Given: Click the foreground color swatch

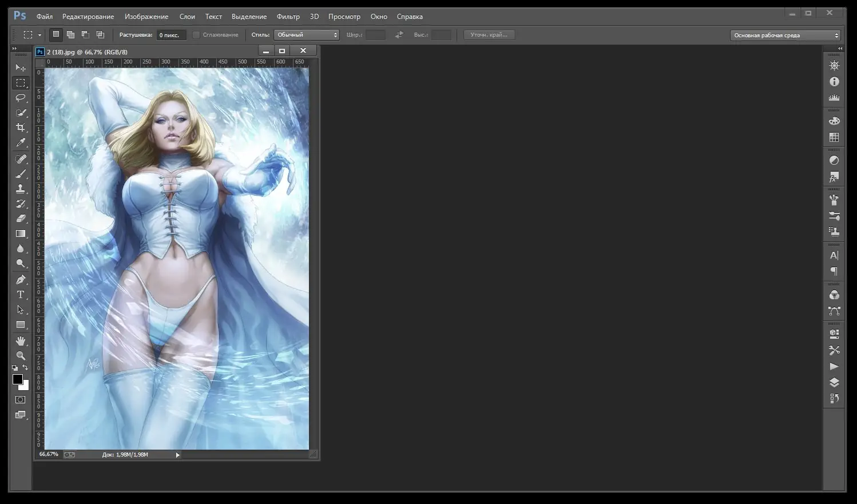Looking at the screenshot, I should click(17, 380).
